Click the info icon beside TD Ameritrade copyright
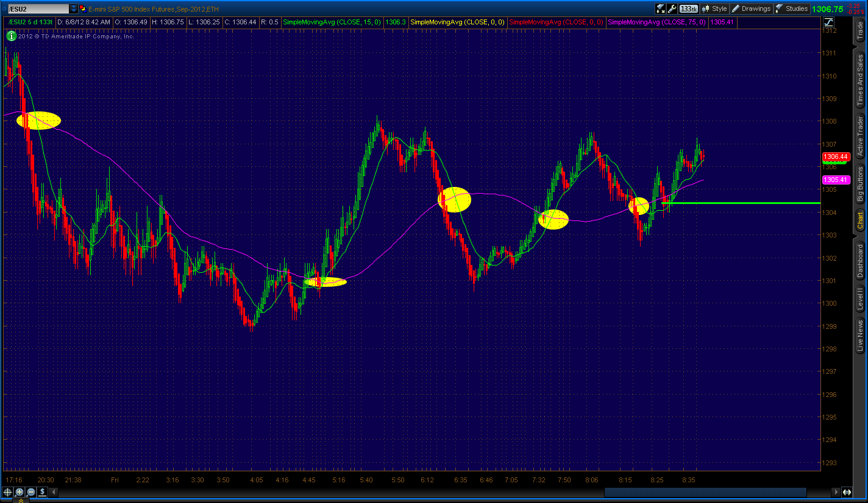868x503 pixels. (10, 36)
